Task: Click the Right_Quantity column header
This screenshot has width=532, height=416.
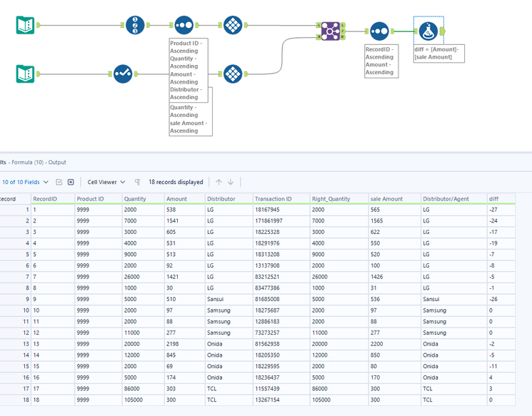Action: coord(339,198)
